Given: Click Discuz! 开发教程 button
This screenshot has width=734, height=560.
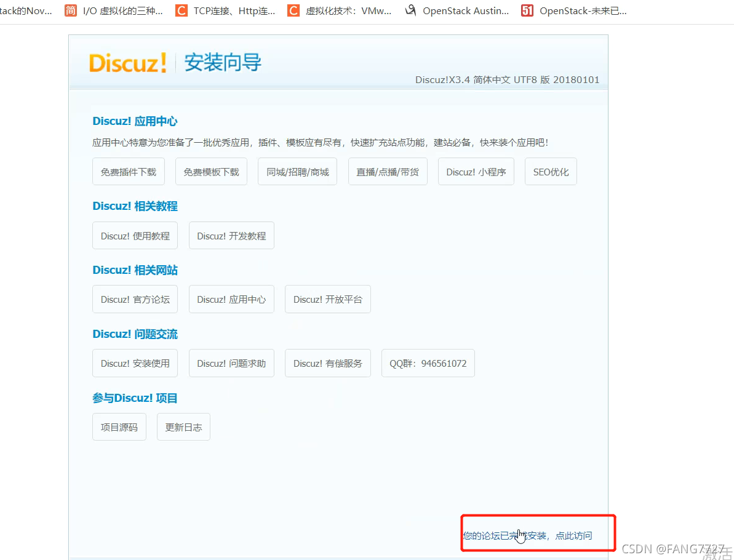Looking at the screenshot, I should (231, 236).
